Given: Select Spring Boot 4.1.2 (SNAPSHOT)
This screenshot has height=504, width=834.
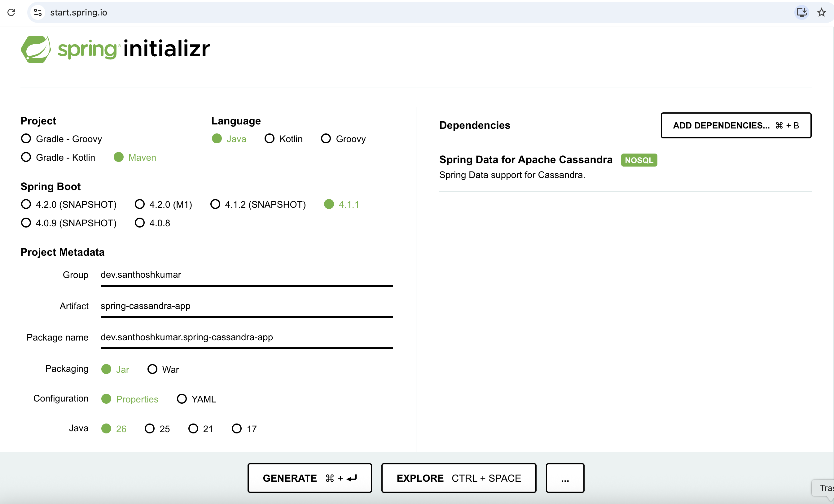Looking at the screenshot, I should pyautogui.click(x=258, y=204).
